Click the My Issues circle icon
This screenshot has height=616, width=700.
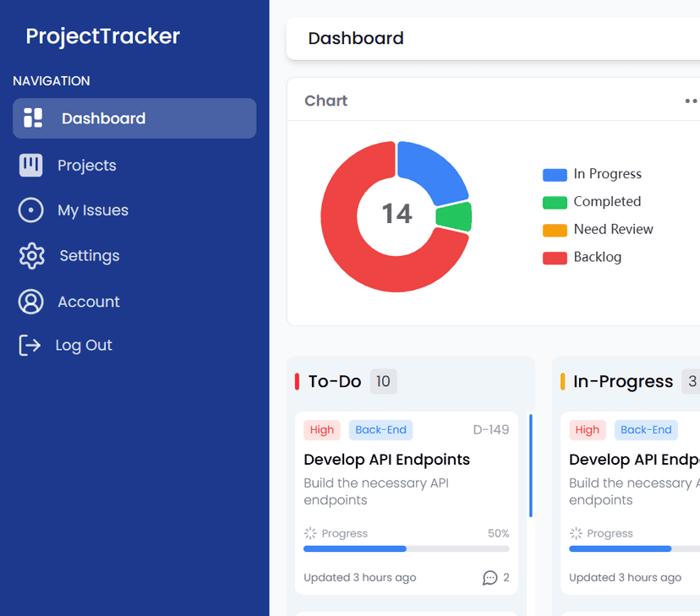click(31, 210)
